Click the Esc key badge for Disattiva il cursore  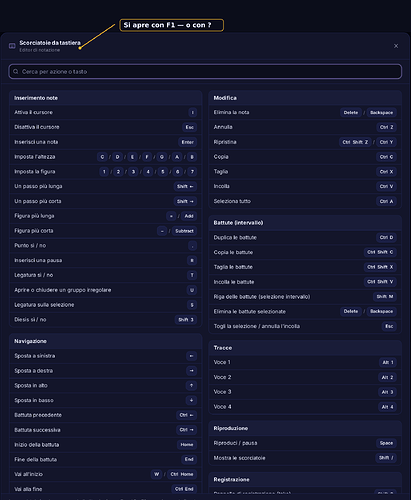[190, 127]
